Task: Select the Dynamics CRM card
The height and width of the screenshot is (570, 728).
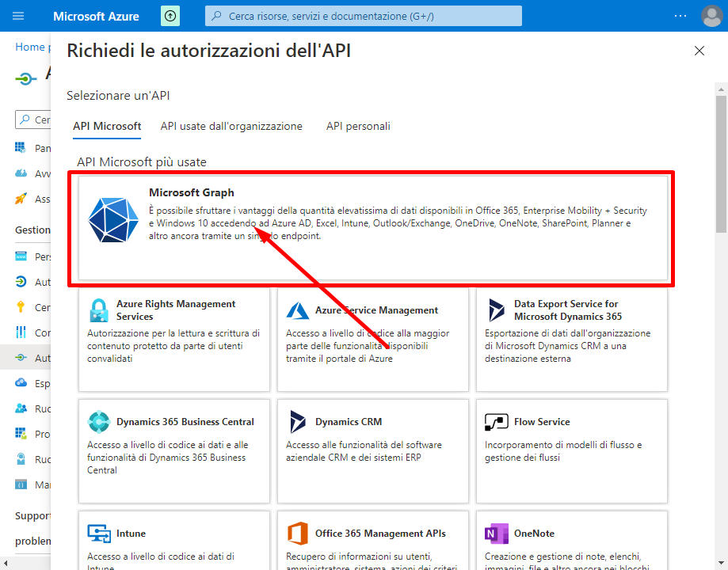Action: coord(373,451)
